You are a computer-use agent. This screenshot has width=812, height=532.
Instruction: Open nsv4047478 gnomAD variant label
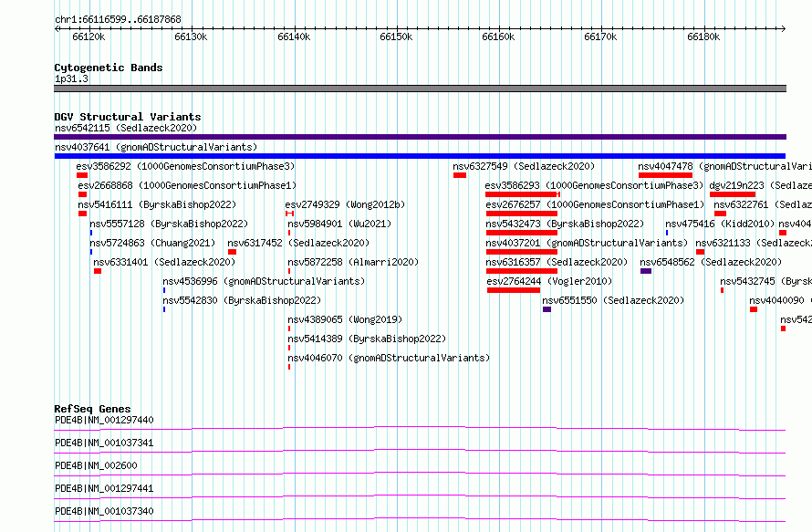(724, 166)
